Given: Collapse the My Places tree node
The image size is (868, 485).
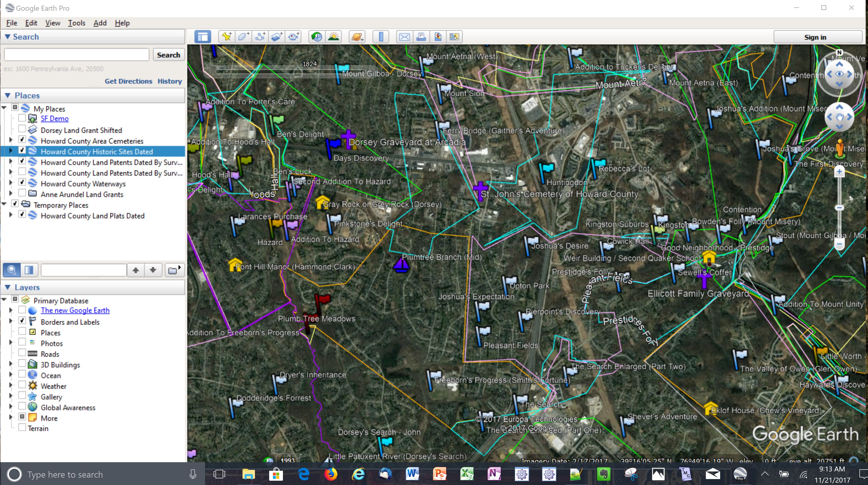Looking at the screenshot, I should (4, 108).
